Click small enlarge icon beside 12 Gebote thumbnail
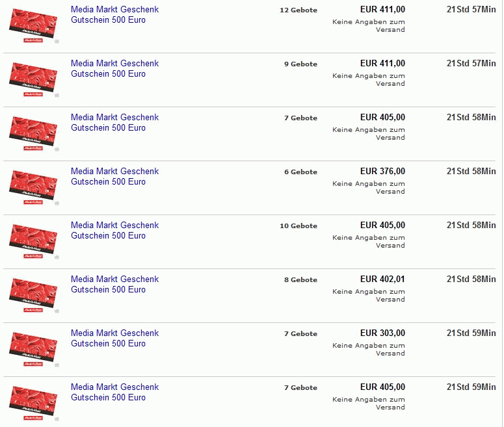Image resolution: width=504 pixels, height=427 pixels. click(x=57, y=41)
